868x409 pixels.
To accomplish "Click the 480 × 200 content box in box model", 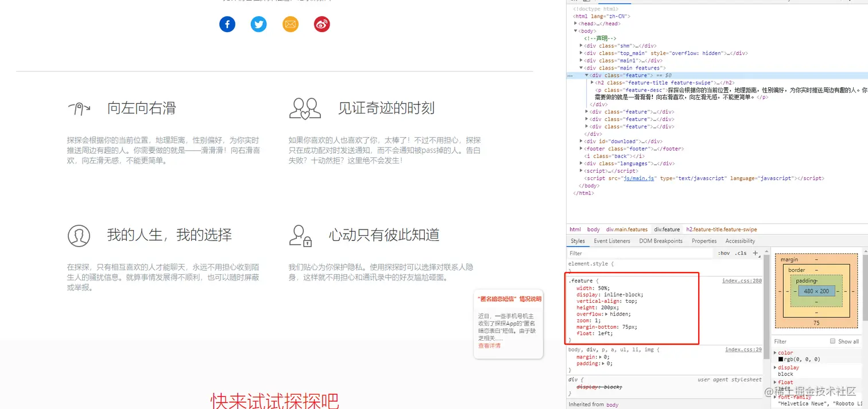I will (x=816, y=291).
